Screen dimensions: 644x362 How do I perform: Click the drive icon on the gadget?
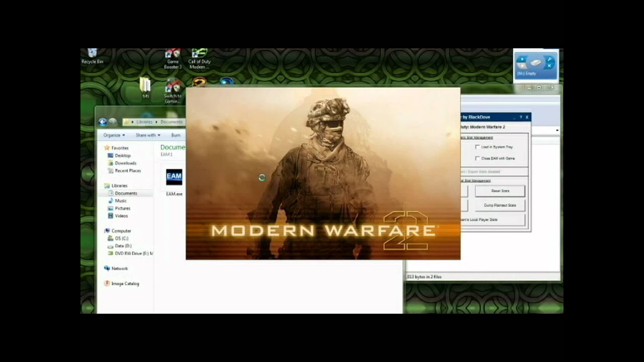pyautogui.click(x=536, y=62)
